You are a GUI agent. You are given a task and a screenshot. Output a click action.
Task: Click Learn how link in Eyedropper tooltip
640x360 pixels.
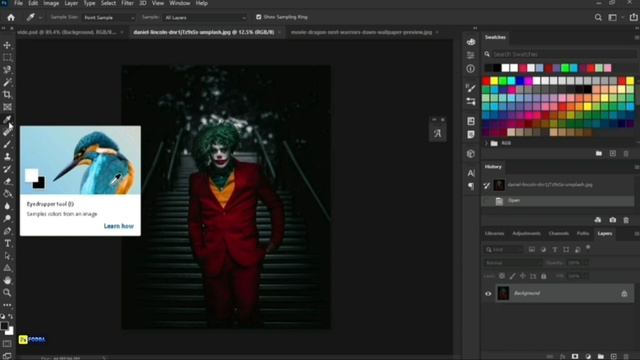click(x=118, y=226)
